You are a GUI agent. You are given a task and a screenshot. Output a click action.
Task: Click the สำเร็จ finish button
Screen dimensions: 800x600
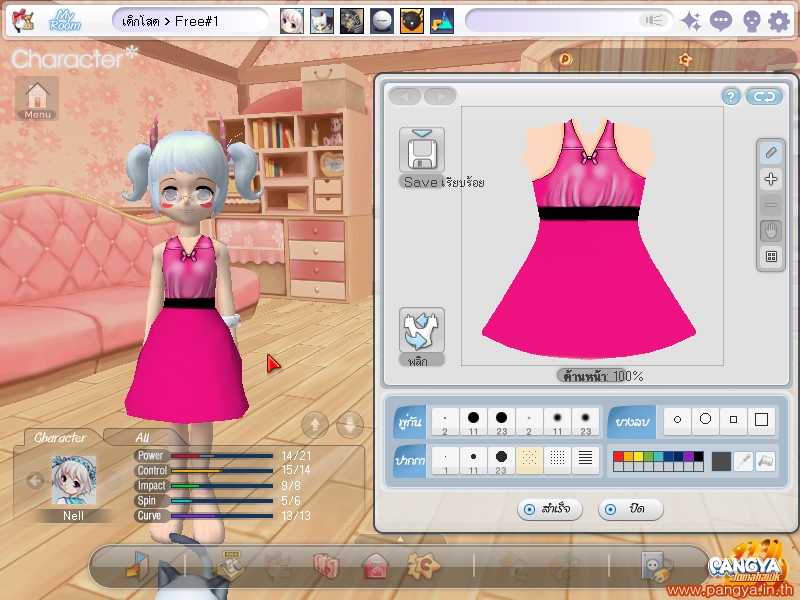tap(549, 509)
